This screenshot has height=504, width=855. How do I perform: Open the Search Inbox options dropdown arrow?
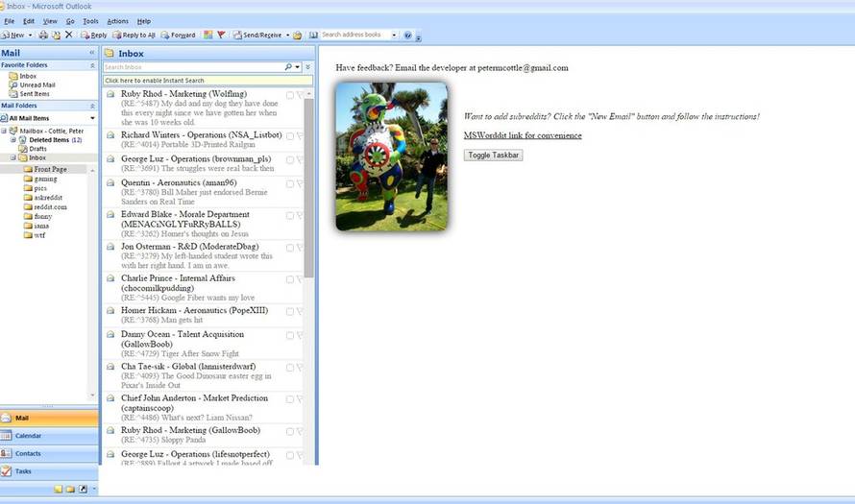(297, 67)
